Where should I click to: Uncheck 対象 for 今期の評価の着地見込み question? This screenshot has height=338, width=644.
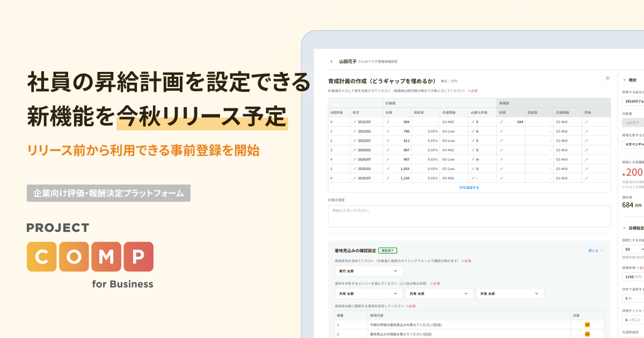coord(587,325)
